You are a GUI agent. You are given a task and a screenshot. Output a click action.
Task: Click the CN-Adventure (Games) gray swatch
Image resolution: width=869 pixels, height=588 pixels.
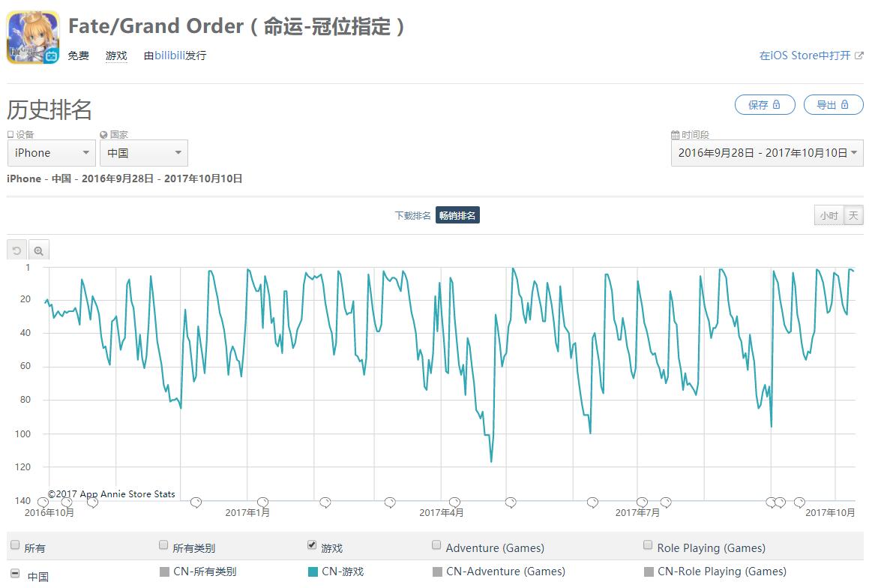pyautogui.click(x=438, y=572)
